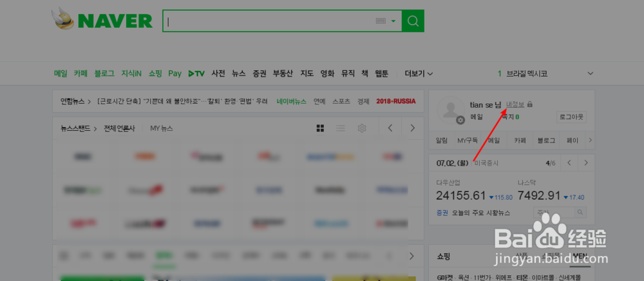Go to previous newsstand page arrow
Image resolution: width=644 pixels, height=281 pixels.
(x=390, y=128)
